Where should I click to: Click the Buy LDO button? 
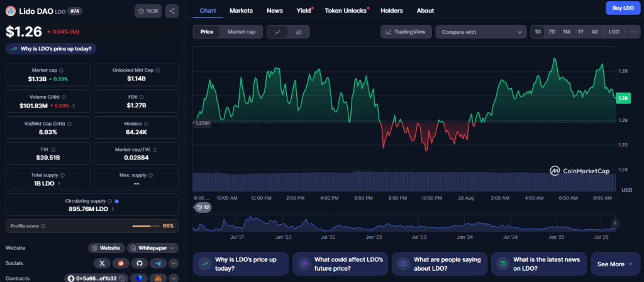[x=623, y=8]
